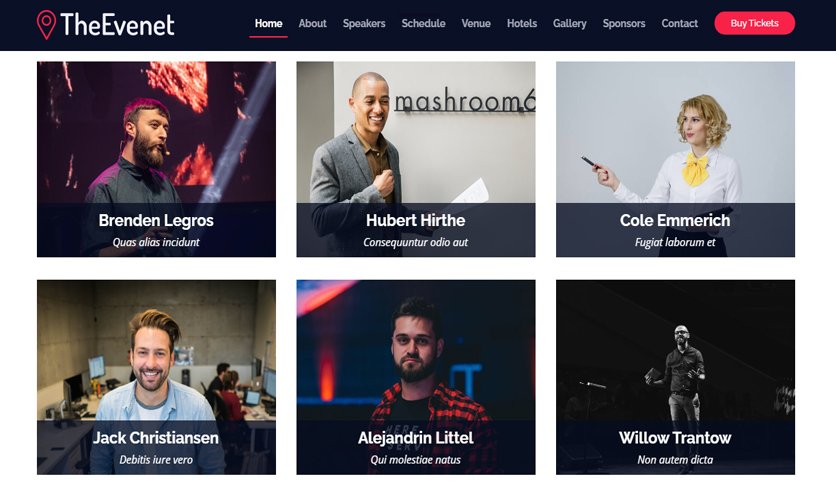The image size is (836, 484).
Task: Click the Hubert Hirthe name link
Action: point(416,220)
